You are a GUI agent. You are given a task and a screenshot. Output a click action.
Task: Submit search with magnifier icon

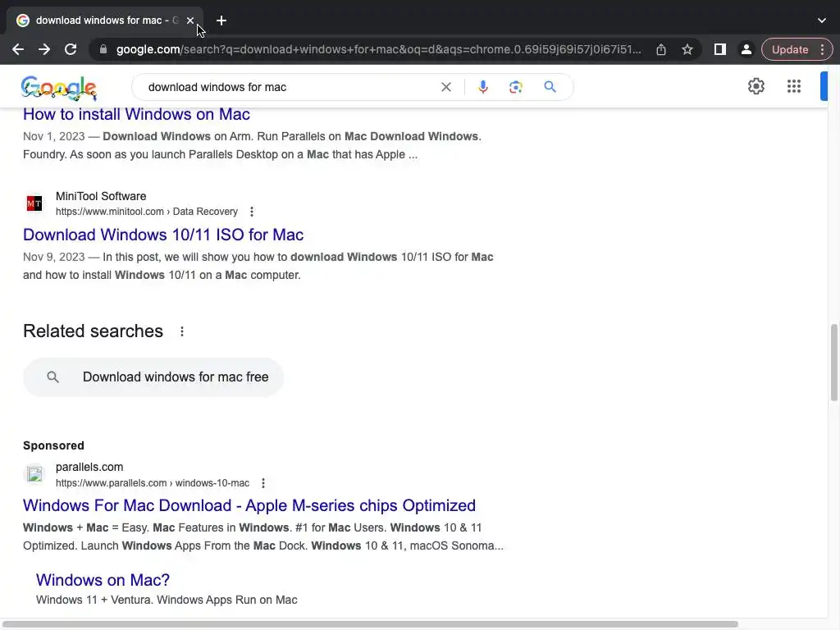click(x=550, y=87)
